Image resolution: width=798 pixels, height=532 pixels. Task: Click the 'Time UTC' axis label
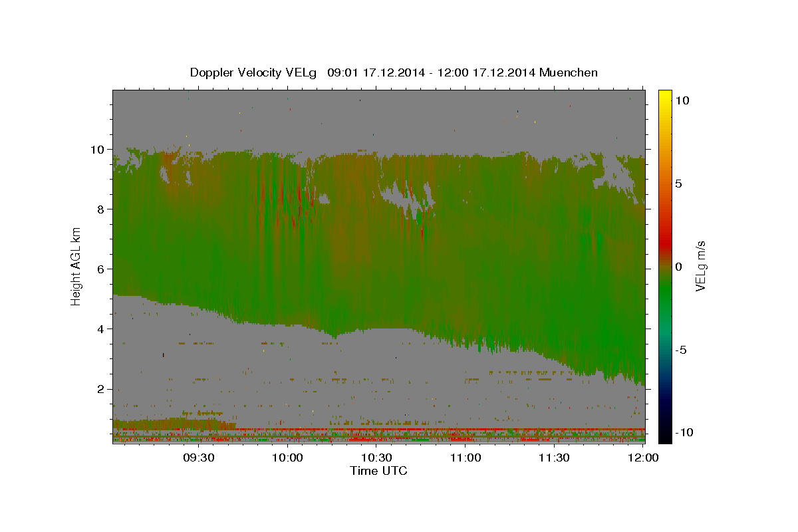(378, 471)
